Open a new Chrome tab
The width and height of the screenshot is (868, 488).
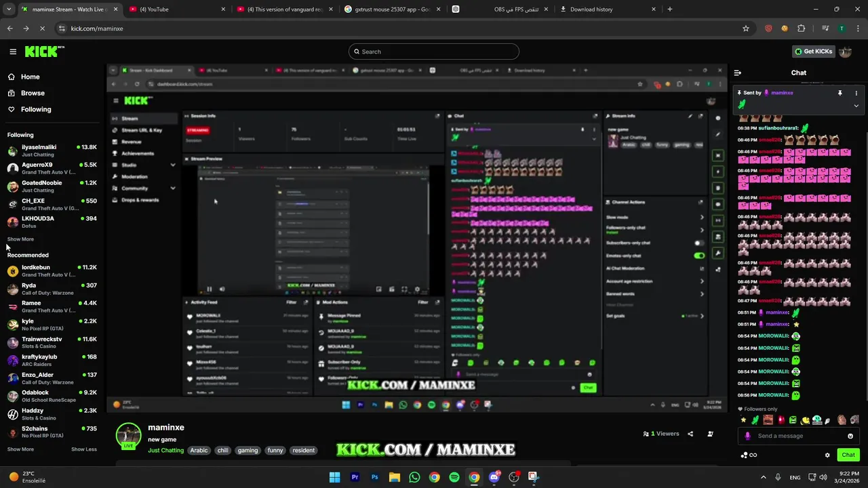coord(670,9)
